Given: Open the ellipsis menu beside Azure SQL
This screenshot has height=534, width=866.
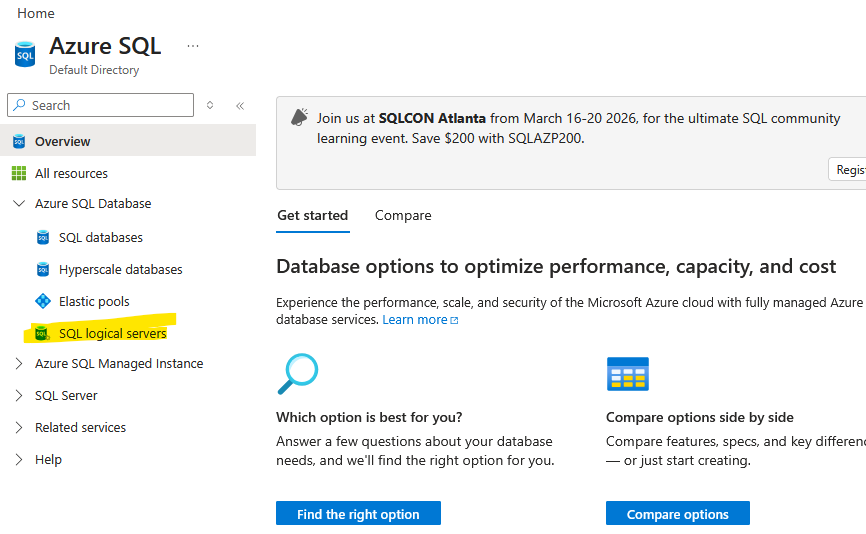Looking at the screenshot, I should pos(193,46).
